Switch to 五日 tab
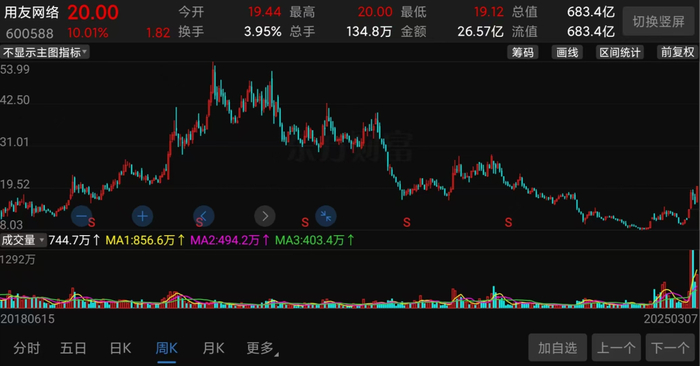Image resolution: width=700 pixels, height=366 pixels. tap(73, 348)
